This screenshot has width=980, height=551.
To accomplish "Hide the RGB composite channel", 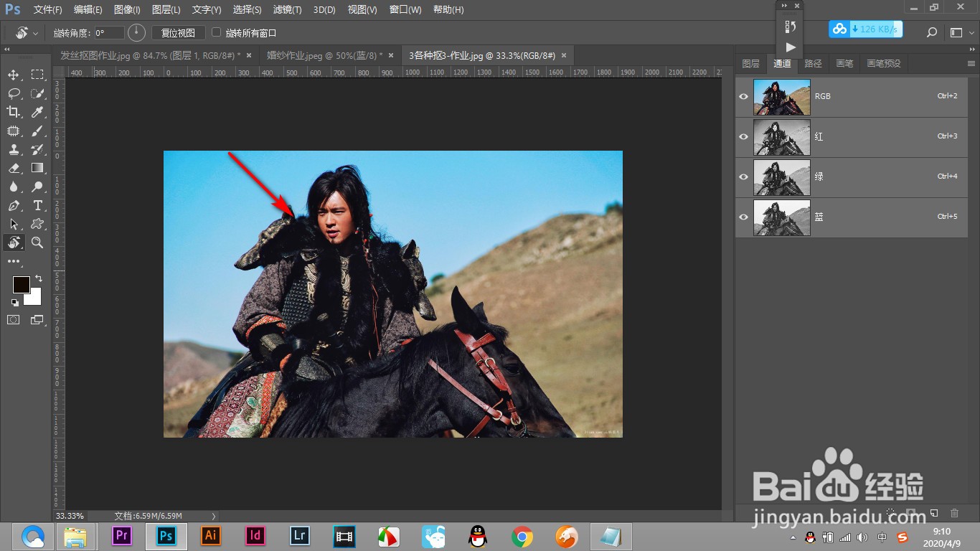I will click(743, 96).
